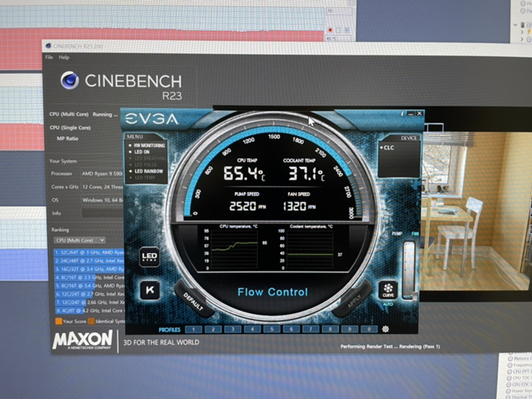
Task: Click the LED Sync button in EVGA Flow Control
Action: [149, 257]
